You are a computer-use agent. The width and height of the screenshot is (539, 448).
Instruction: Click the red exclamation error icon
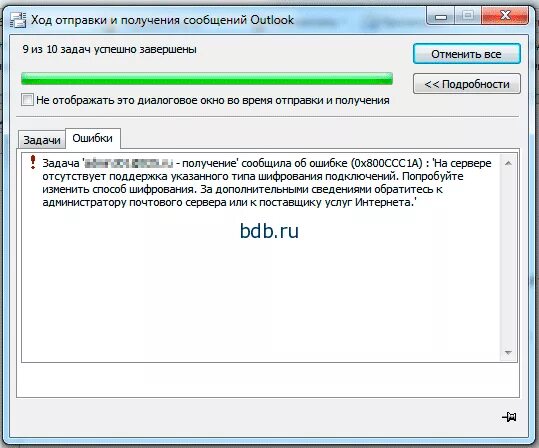(x=33, y=162)
